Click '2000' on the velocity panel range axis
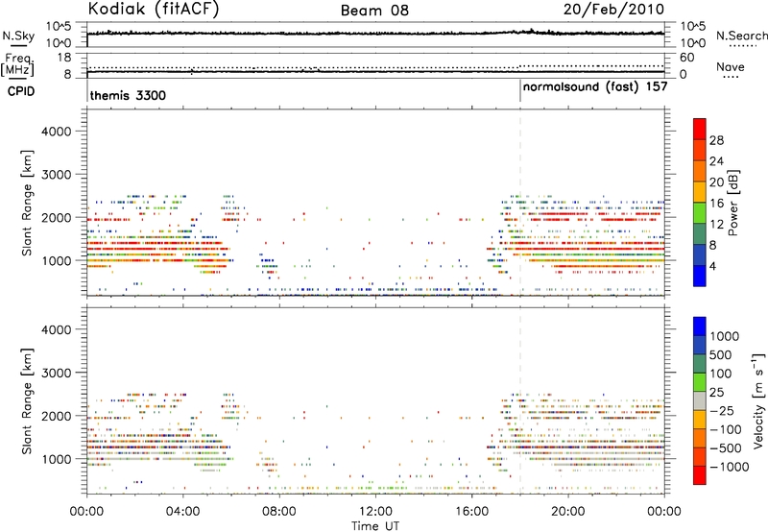The width and height of the screenshot is (768, 532). 57,416
